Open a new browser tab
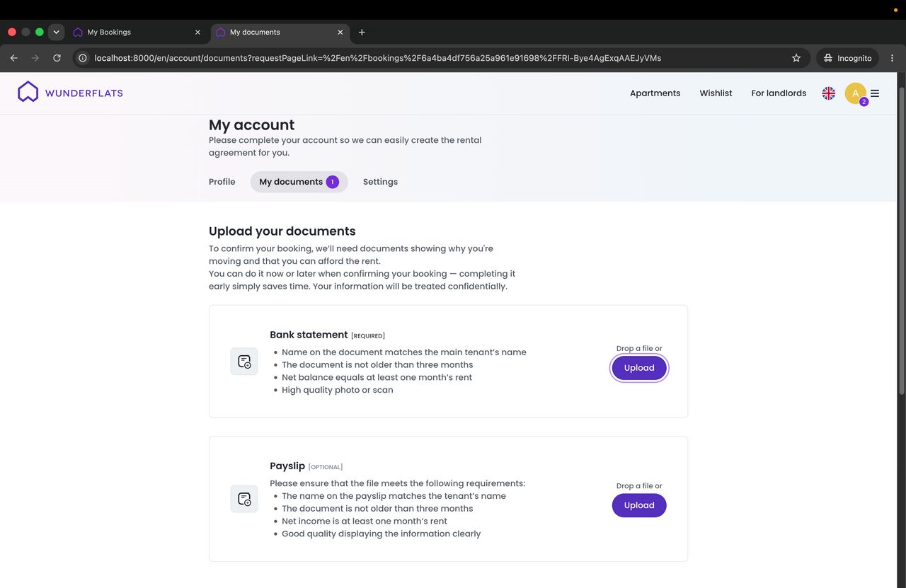 pyautogui.click(x=362, y=32)
